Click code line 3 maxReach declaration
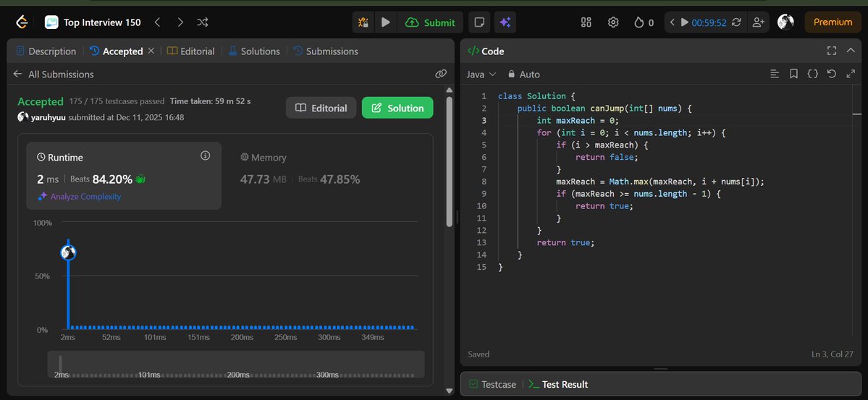This screenshot has width=868, height=400. [x=578, y=121]
